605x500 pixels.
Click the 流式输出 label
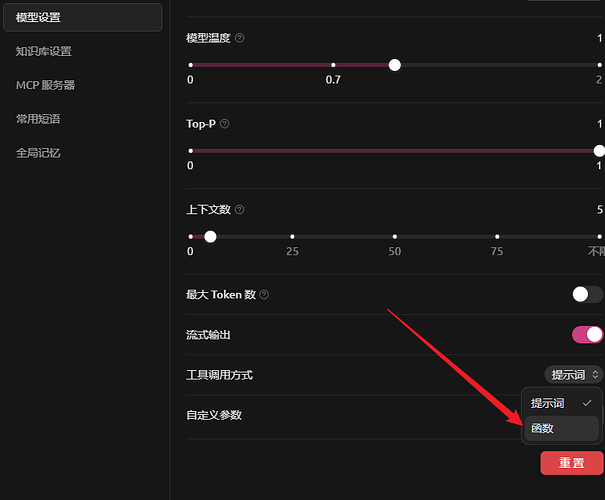(208, 335)
